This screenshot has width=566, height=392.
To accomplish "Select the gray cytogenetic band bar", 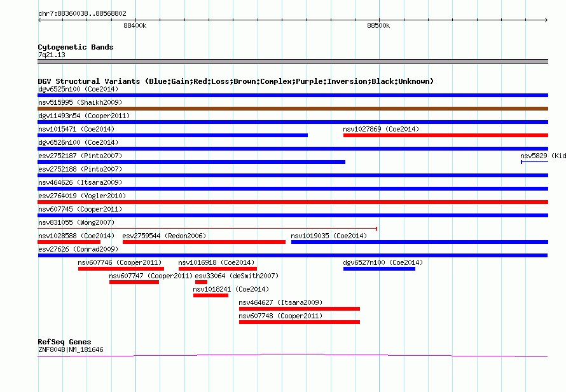I will 293,62.
